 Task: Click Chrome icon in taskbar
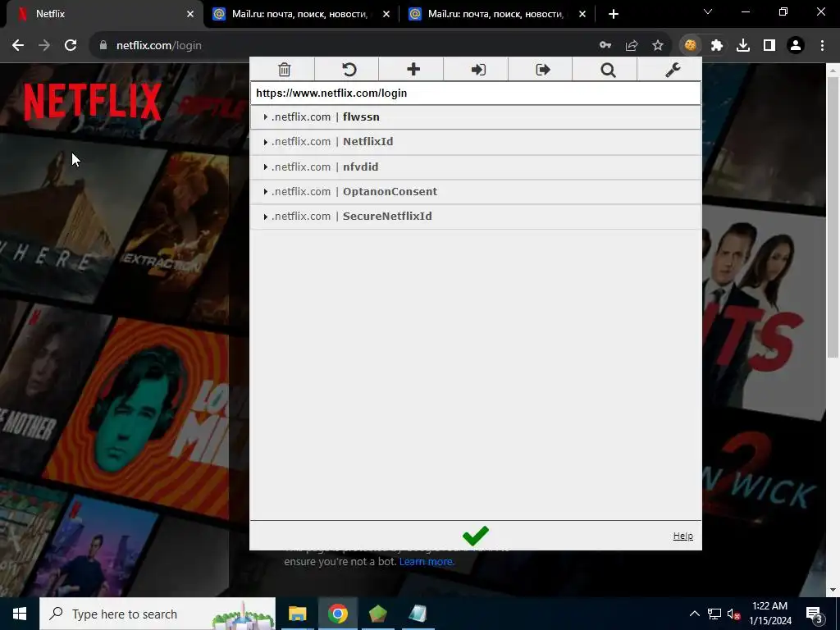click(x=337, y=614)
